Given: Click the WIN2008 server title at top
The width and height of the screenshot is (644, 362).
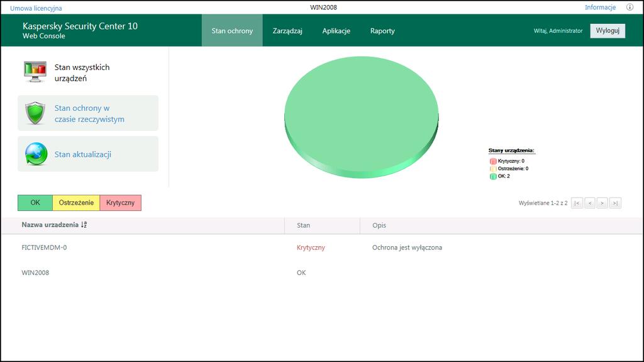Looking at the screenshot, I should (x=324, y=7).
